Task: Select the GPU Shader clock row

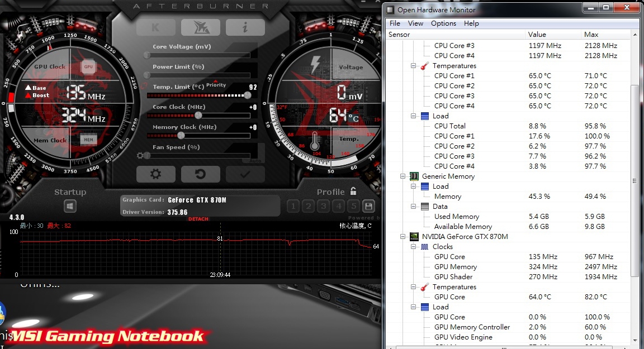Action: [508, 277]
